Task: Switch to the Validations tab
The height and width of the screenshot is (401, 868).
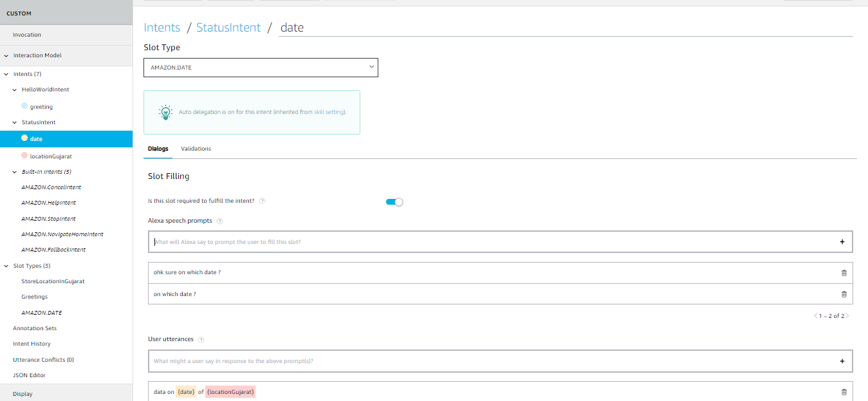Action: (196, 149)
